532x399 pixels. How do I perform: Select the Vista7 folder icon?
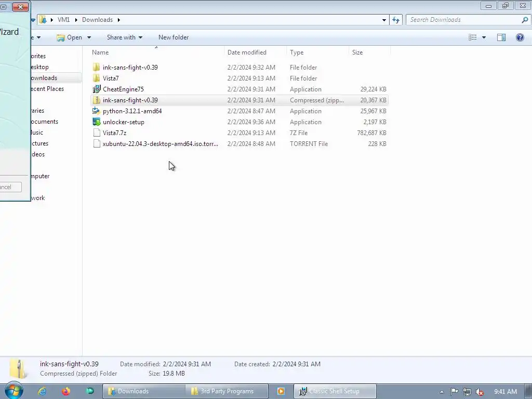tap(96, 78)
